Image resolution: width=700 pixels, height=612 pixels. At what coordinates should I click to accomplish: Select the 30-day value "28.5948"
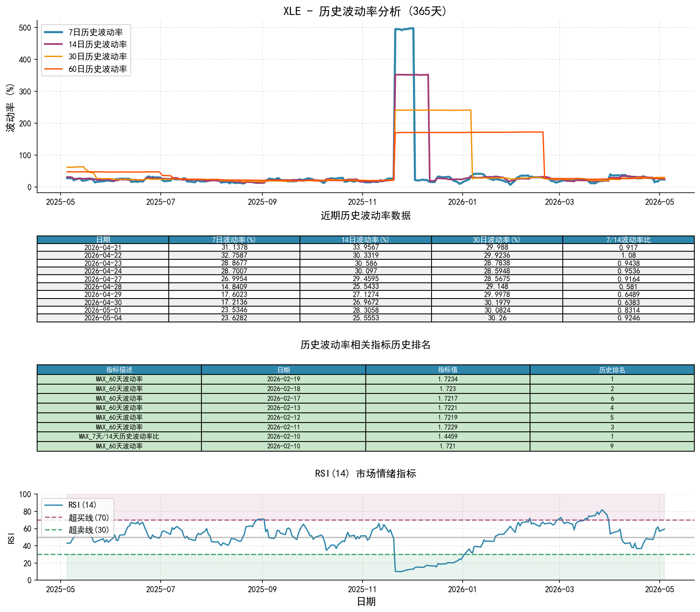(497, 271)
